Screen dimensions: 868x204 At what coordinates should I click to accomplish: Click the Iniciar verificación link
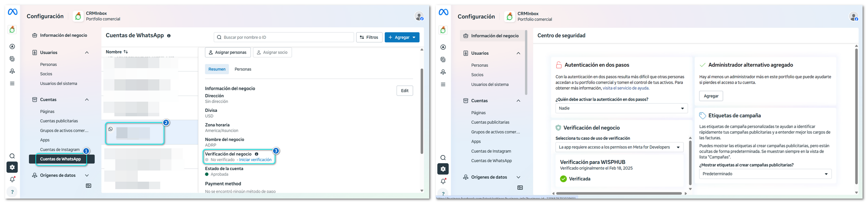click(x=255, y=160)
